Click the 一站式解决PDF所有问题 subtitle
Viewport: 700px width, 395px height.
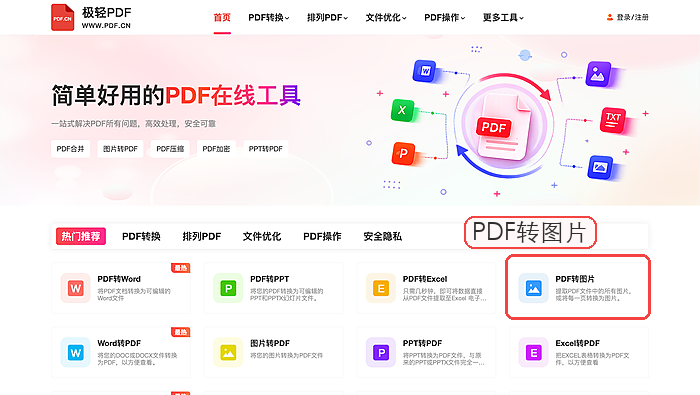tap(133, 124)
